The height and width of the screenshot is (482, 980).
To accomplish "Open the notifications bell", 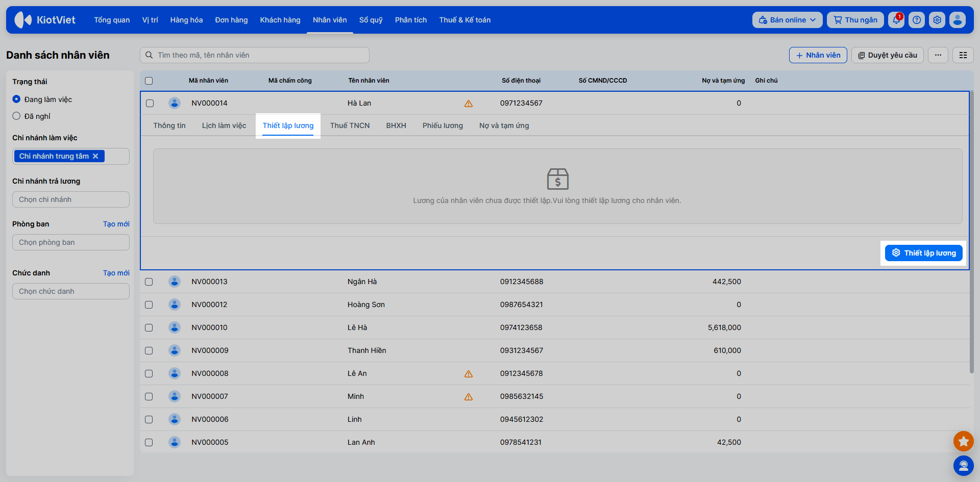I will (896, 20).
